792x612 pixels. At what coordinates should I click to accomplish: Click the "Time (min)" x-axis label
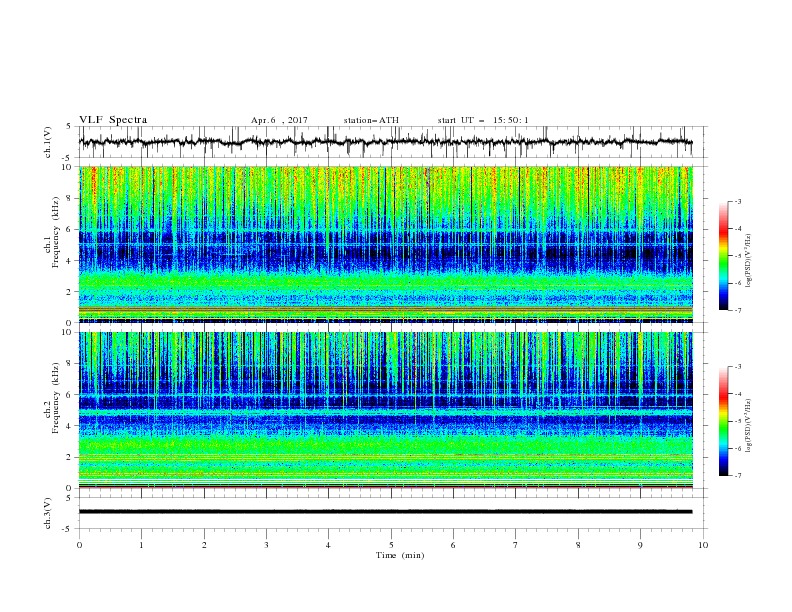click(400, 555)
